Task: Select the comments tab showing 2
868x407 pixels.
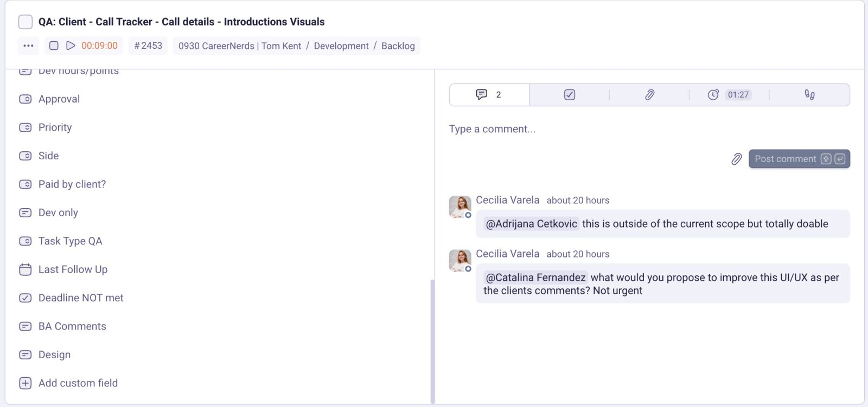Action: click(489, 95)
